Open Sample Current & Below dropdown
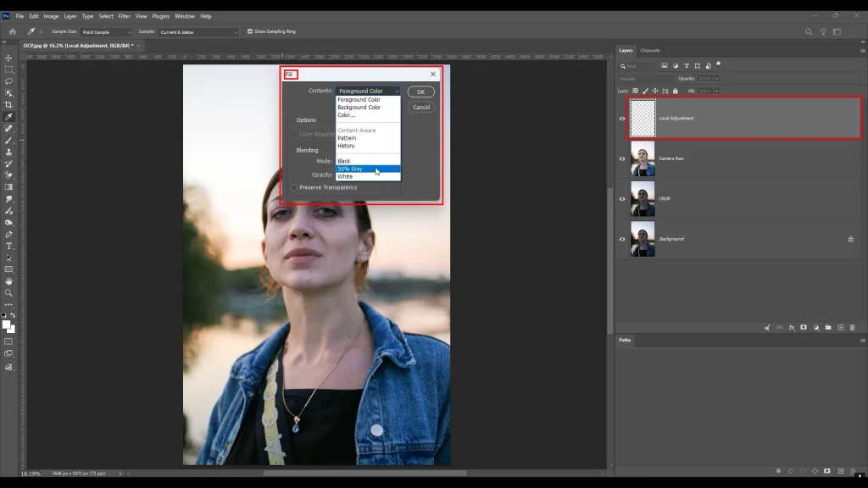The width and height of the screenshot is (868, 488). click(x=198, y=32)
